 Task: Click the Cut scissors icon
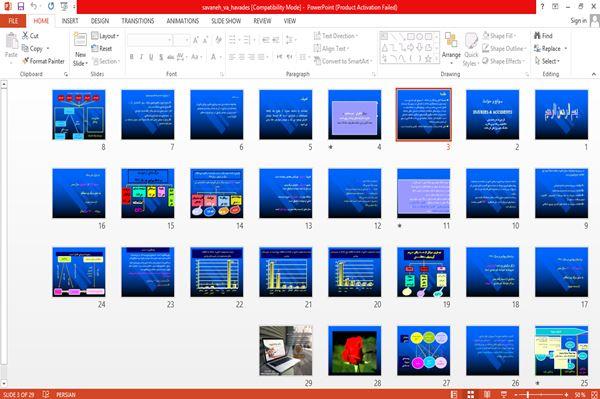[x=25, y=36]
